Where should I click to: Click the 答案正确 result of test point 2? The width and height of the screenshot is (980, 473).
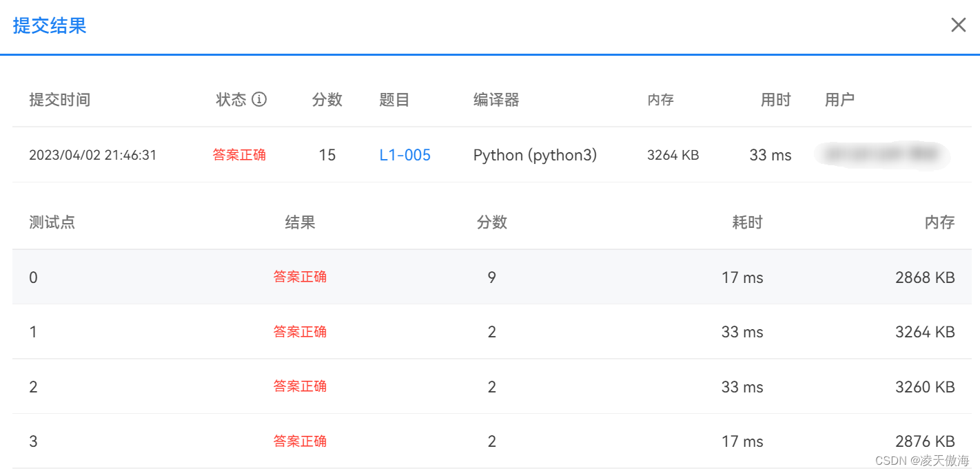coord(300,386)
